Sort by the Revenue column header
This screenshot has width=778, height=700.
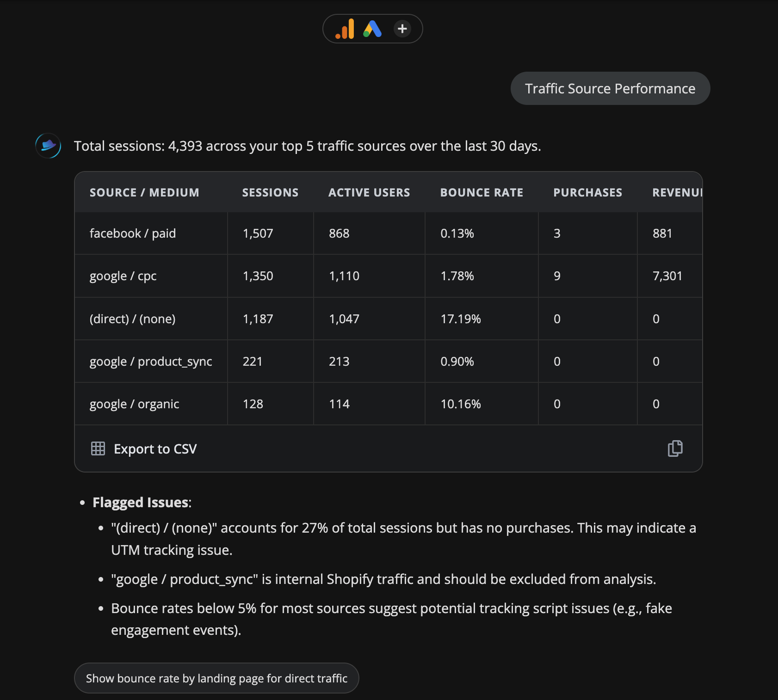click(677, 192)
